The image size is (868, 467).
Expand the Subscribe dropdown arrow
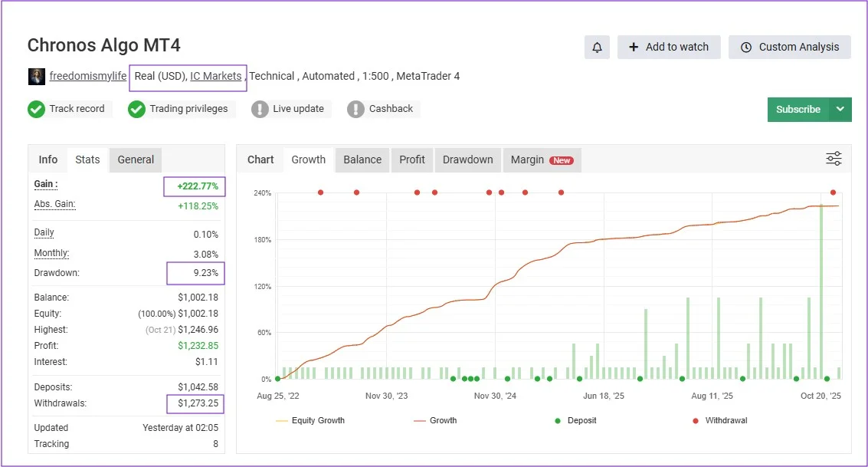click(840, 110)
